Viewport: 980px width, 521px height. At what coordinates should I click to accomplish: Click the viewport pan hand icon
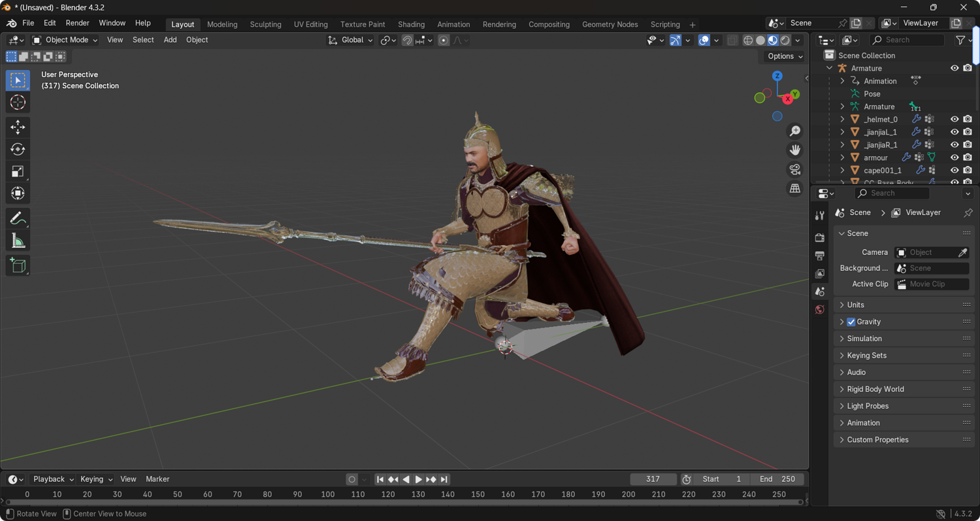point(794,150)
